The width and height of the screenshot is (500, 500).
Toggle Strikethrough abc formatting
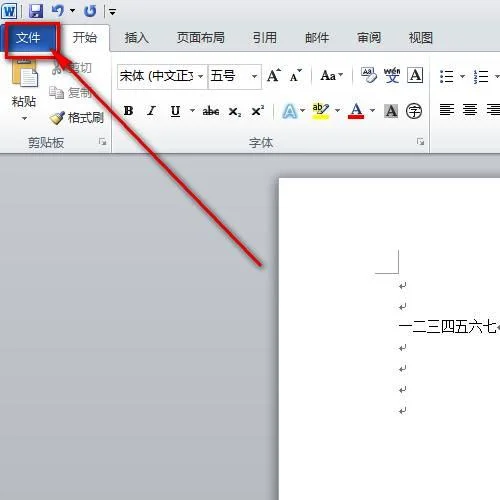(x=211, y=111)
